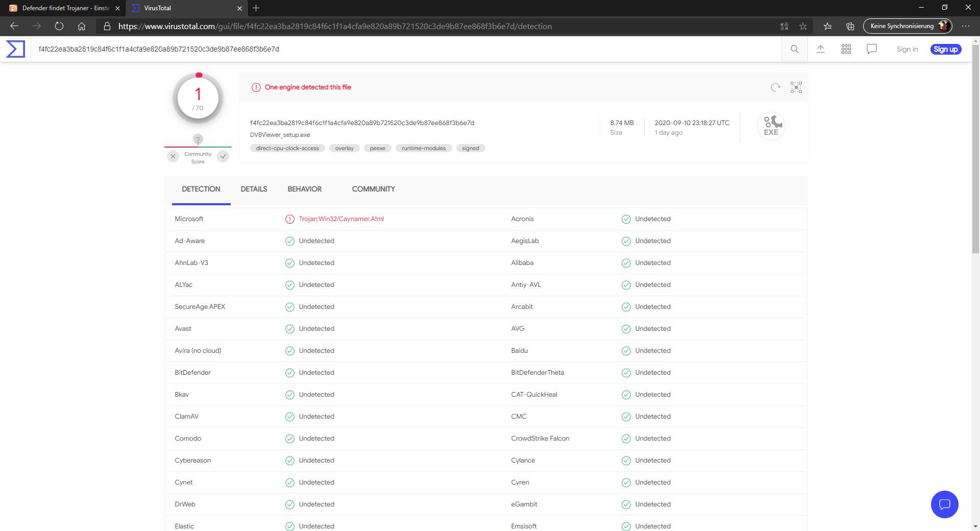Switch to the BEHAVIOR tab

(x=304, y=189)
